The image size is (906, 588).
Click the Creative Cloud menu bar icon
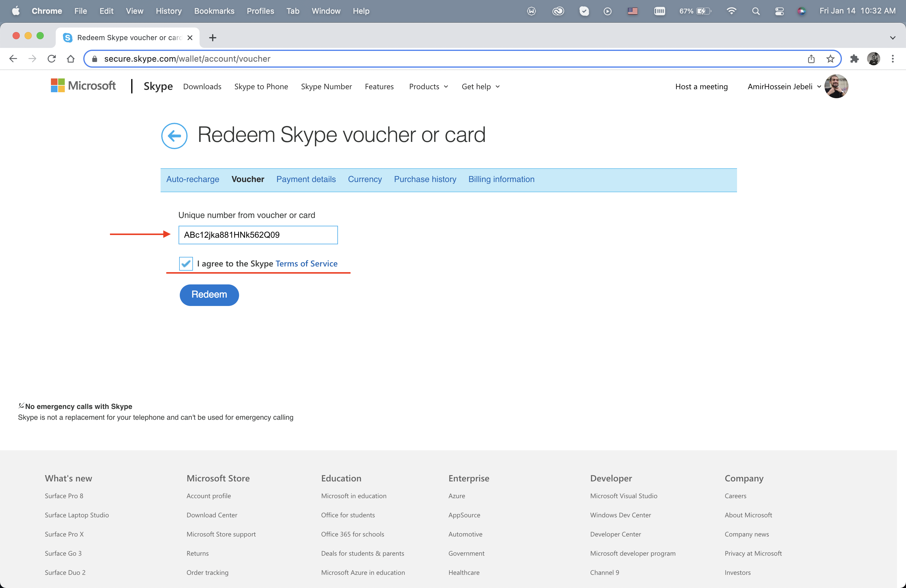tap(558, 11)
